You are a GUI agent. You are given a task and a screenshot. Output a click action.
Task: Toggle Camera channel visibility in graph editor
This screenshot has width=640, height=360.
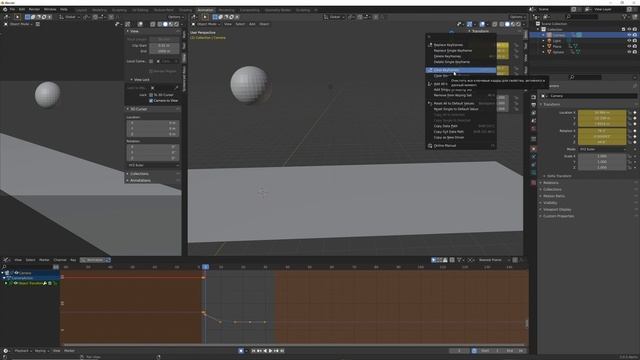click(x=16, y=273)
